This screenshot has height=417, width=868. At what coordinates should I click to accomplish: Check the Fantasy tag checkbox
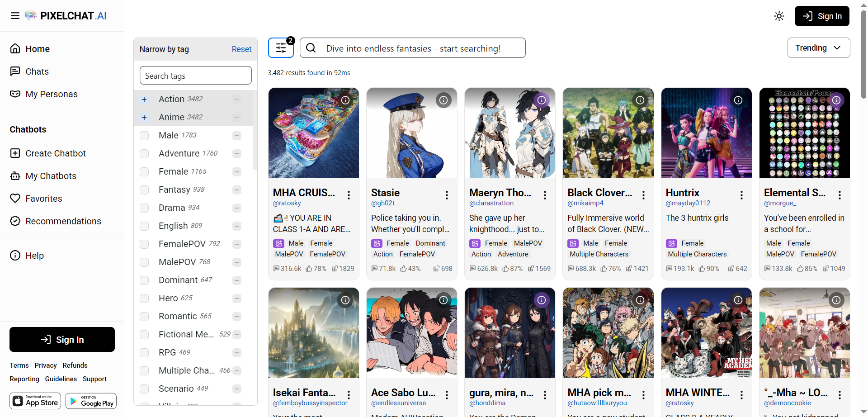(144, 190)
